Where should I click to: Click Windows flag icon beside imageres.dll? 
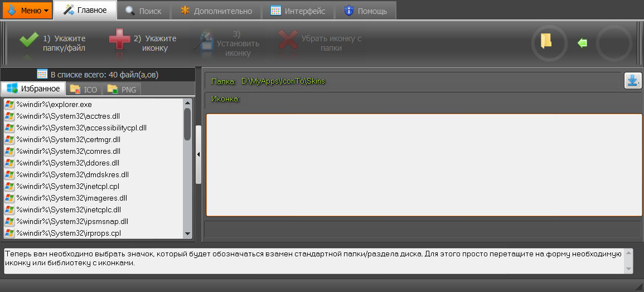pos(9,198)
